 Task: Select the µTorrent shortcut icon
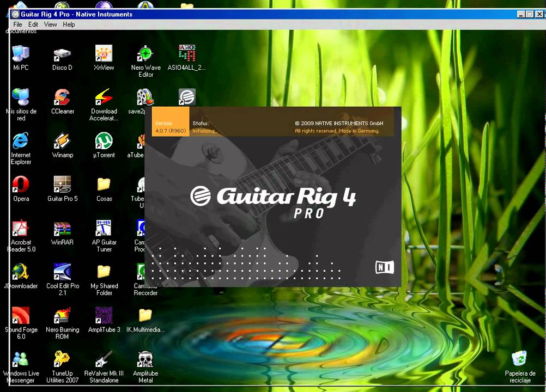[104, 141]
